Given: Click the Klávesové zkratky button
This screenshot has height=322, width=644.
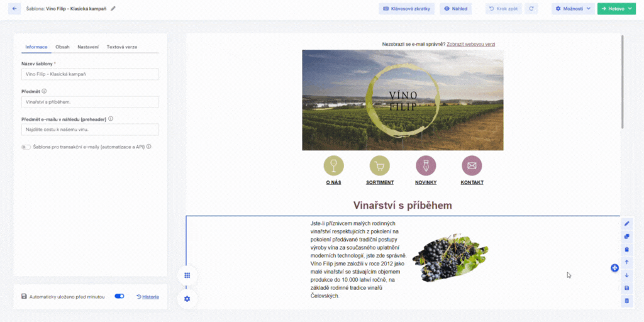Looking at the screenshot, I should (406, 9).
